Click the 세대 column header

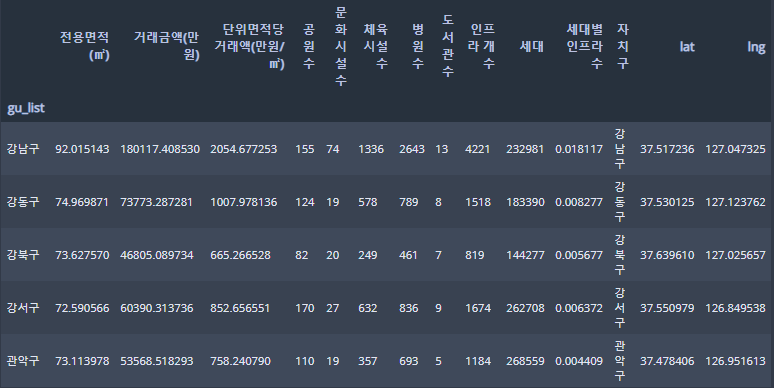(x=532, y=46)
